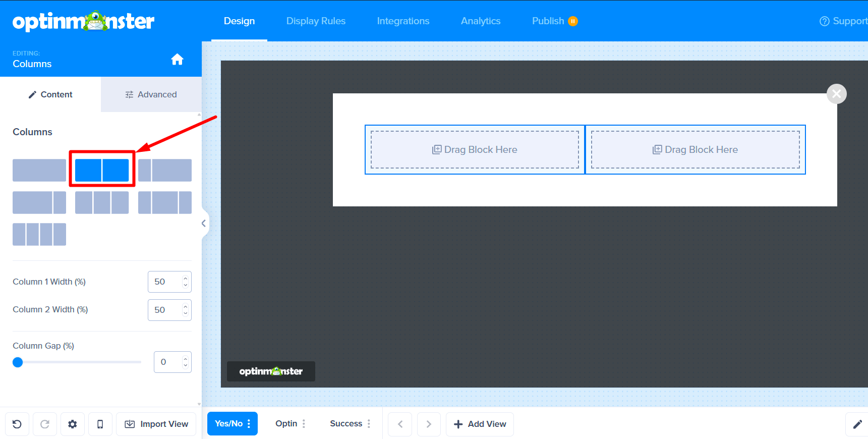The height and width of the screenshot is (439, 868).
Task: Choose the two equal columns layout
Action: [x=102, y=170]
